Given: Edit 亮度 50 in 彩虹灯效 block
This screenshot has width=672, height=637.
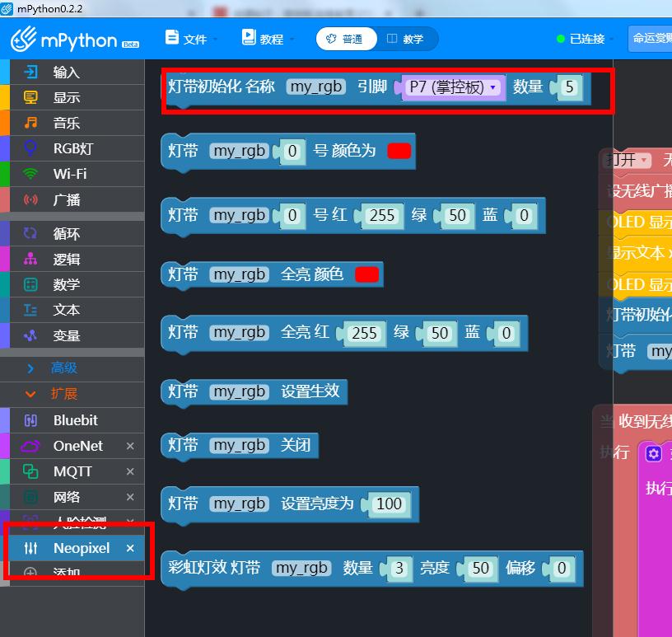Looking at the screenshot, I should point(480,569).
